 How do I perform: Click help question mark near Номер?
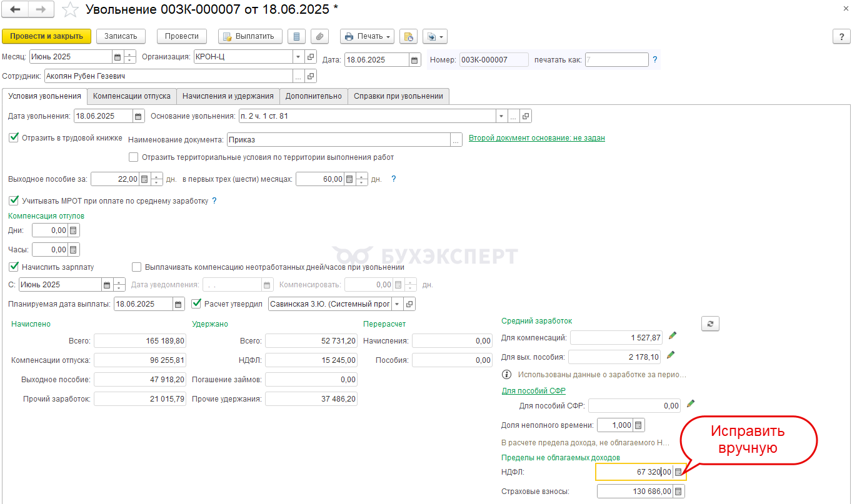(655, 60)
